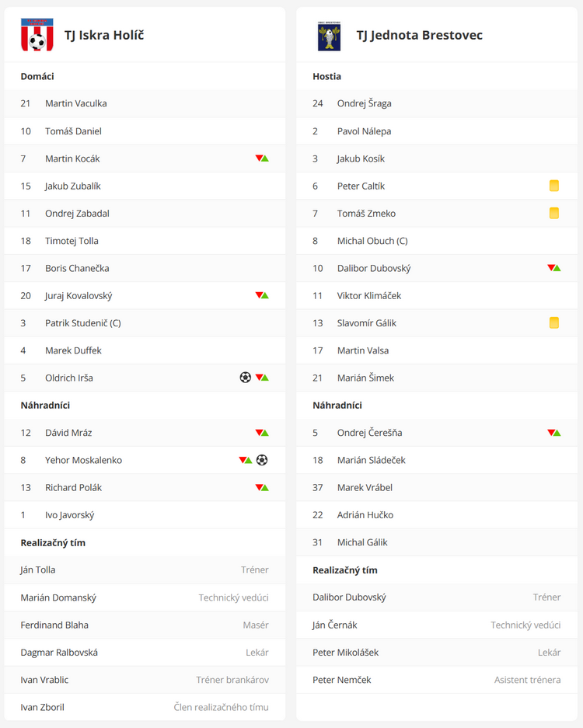This screenshot has width=583, height=728.
Task: Click the TJ Iskra Holíč team logo
Action: [37, 35]
